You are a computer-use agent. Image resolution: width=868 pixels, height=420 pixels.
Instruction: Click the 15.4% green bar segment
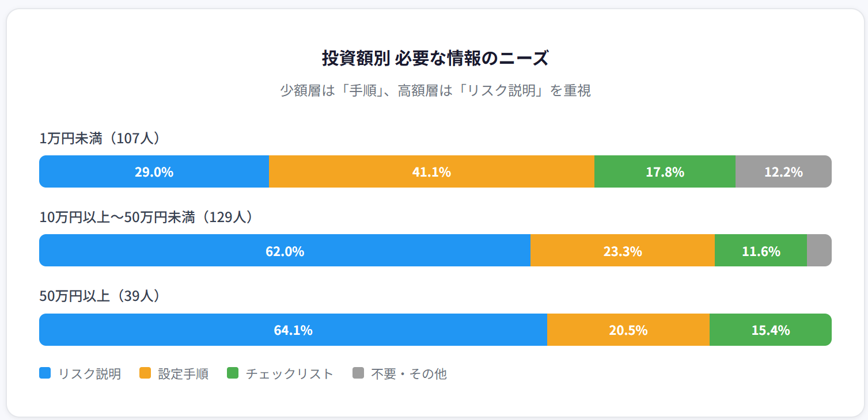[770, 330]
